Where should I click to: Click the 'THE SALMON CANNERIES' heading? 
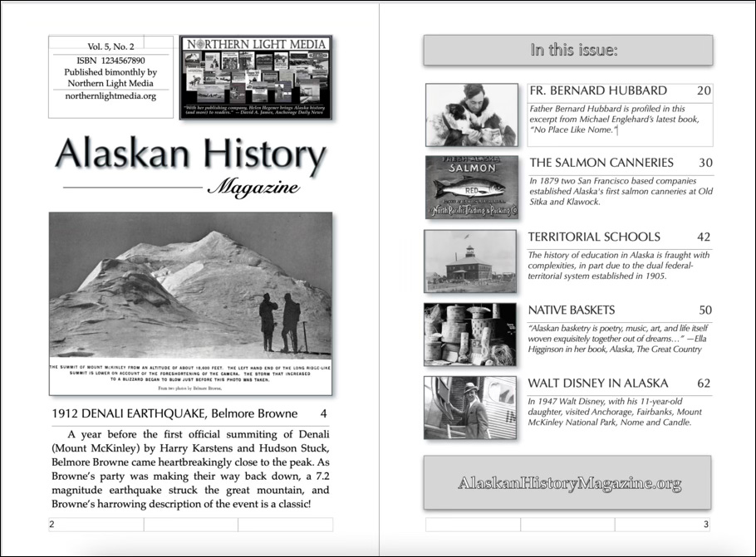pyautogui.click(x=601, y=163)
